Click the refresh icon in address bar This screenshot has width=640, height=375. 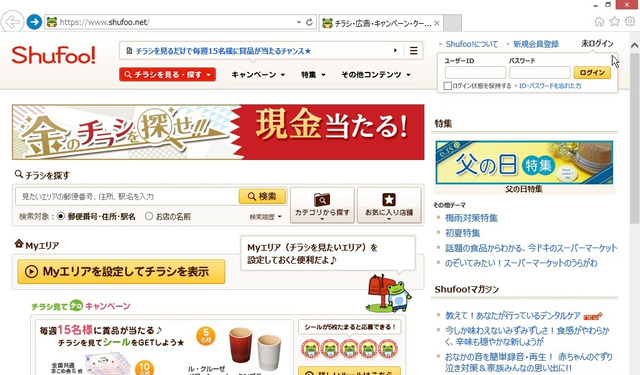click(x=309, y=22)
